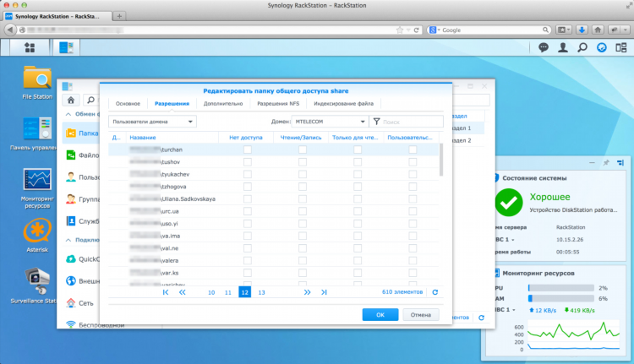Collapse the file sharing sidebar section
Screen dimensions: 634x364
coord(68,114)
